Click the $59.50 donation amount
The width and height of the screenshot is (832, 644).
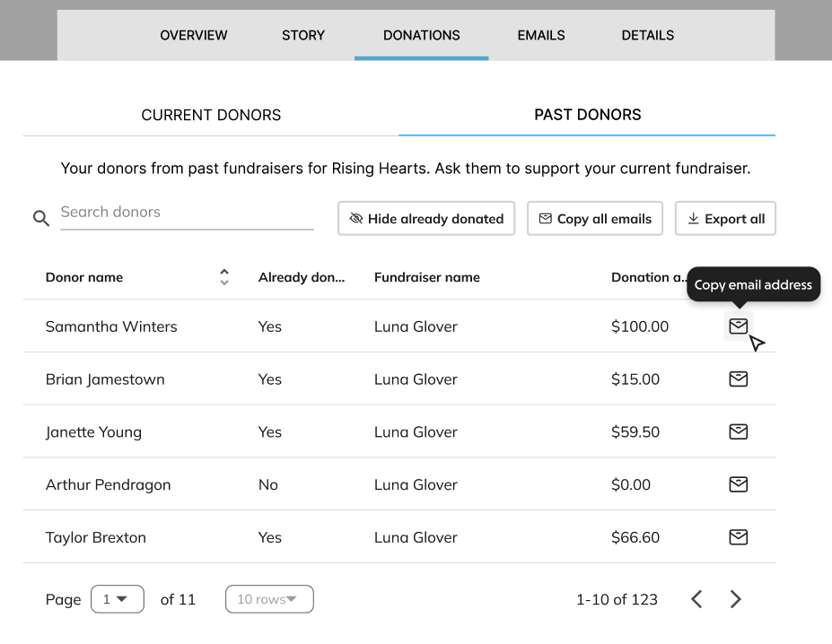point(635,432)
